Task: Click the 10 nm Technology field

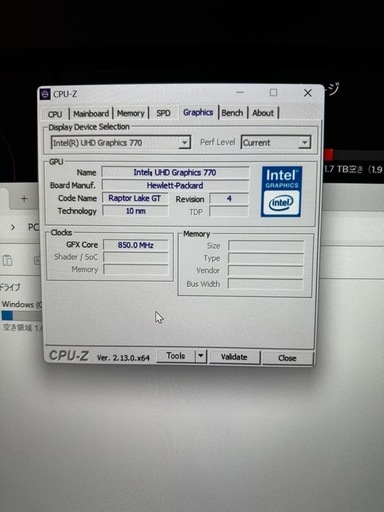Action: pos(135,211)
